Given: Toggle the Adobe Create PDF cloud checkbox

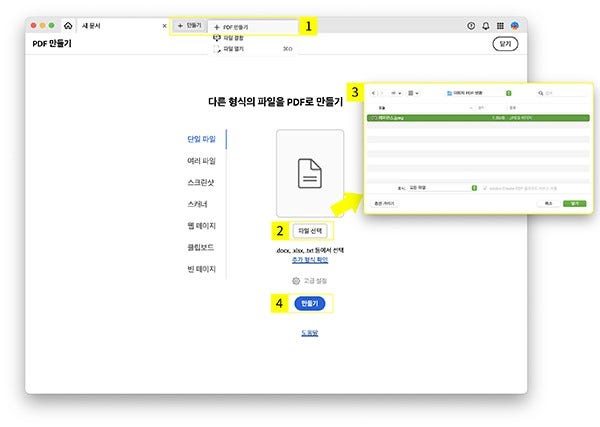Looking at the screenshot, I should 485,188.
